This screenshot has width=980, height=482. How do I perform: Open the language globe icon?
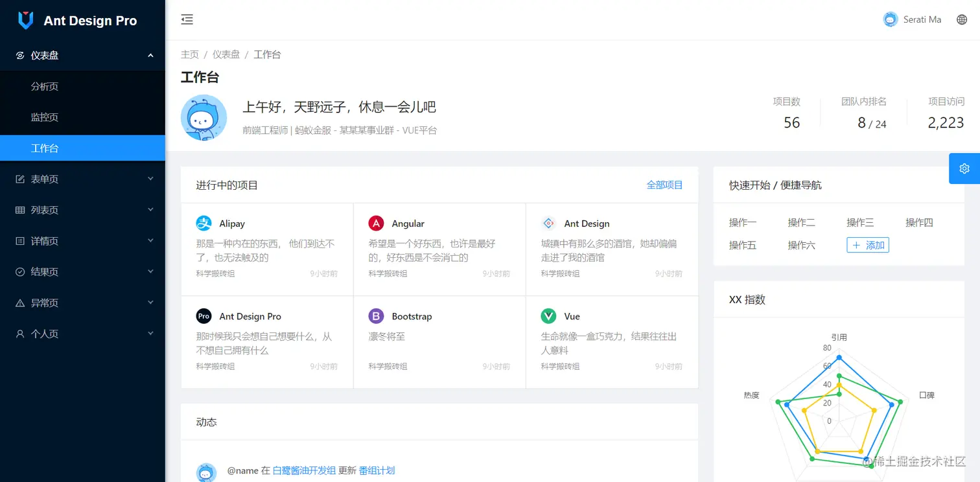962,19
